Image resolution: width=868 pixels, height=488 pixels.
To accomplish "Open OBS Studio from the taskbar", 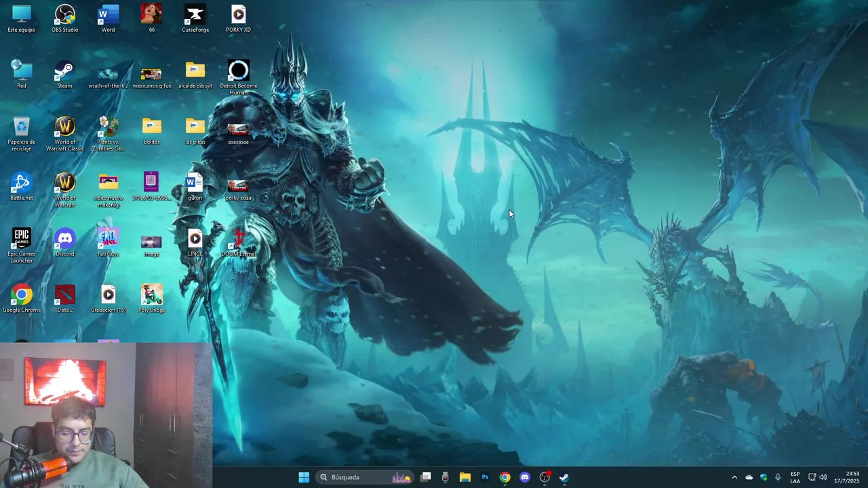I will [x=545, y=477].
